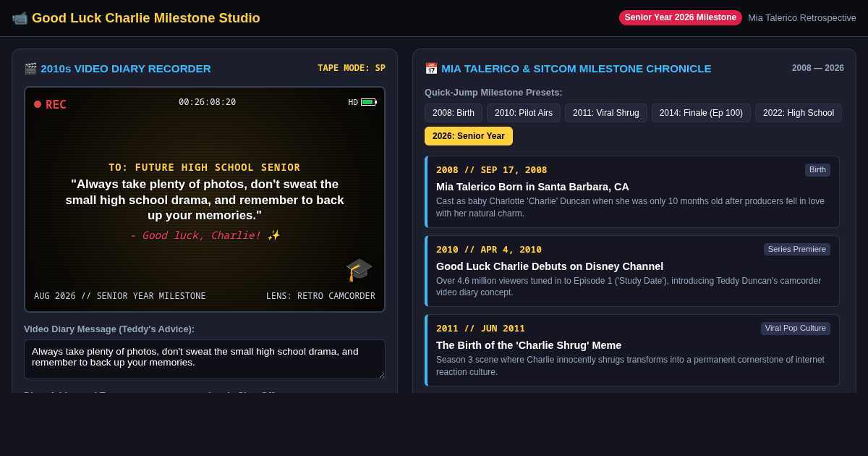Click the calendar icon beside Milestone Chronicle heading

click(431, 69)
